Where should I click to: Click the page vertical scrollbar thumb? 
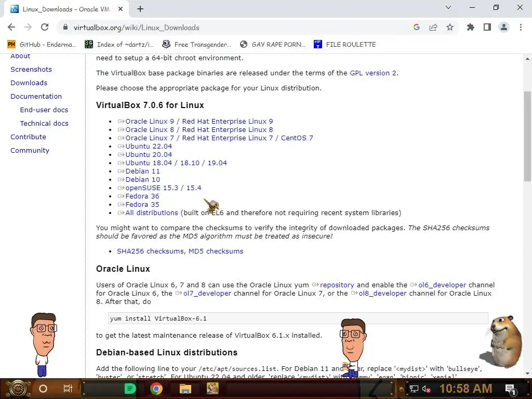[x=528, y=137]
